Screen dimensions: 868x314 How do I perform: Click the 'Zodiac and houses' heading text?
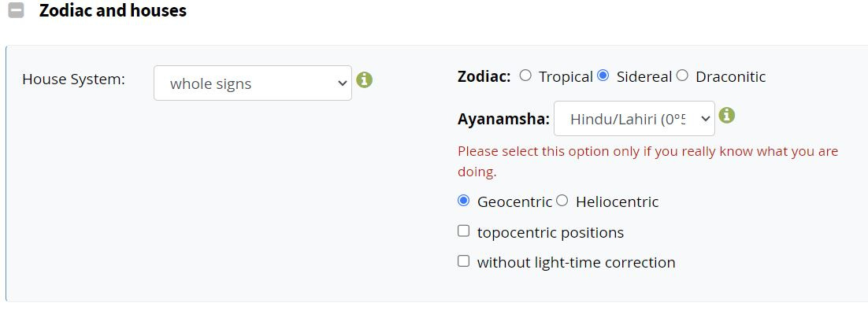pyautogui.click(x=113, y=10)
